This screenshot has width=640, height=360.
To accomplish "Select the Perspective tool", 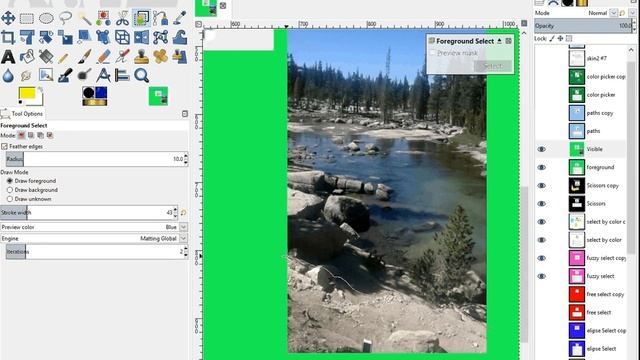I will pos(122,37).
